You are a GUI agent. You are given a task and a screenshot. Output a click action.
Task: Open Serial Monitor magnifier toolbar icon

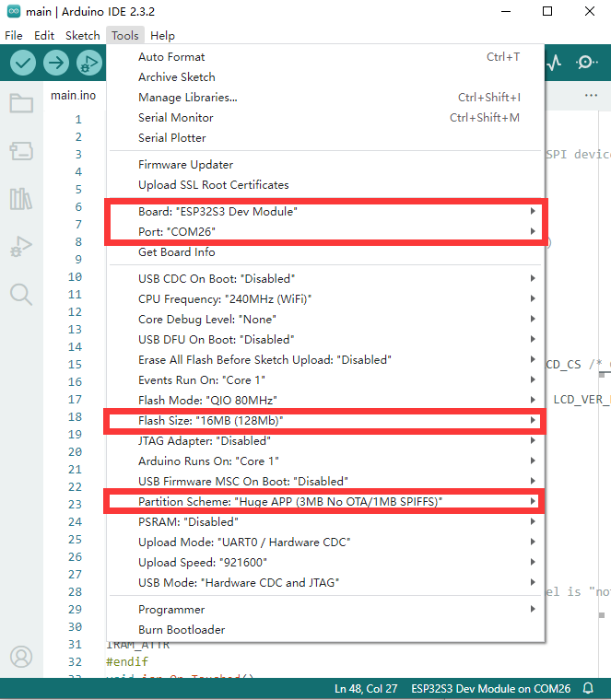586,63
